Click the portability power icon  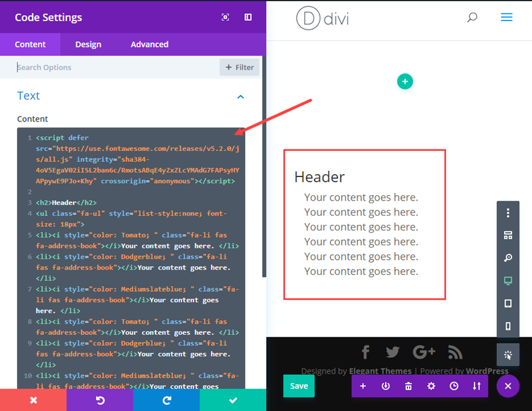coord(386,386)
